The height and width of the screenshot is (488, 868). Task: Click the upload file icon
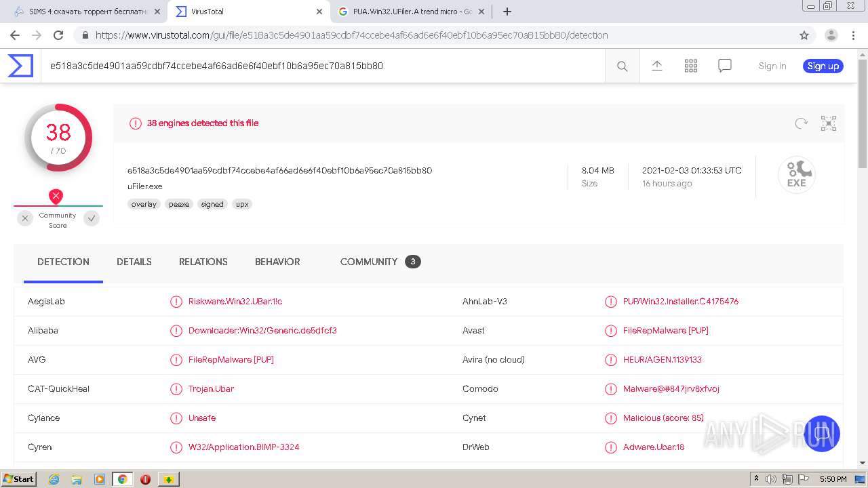click(656, 66)
